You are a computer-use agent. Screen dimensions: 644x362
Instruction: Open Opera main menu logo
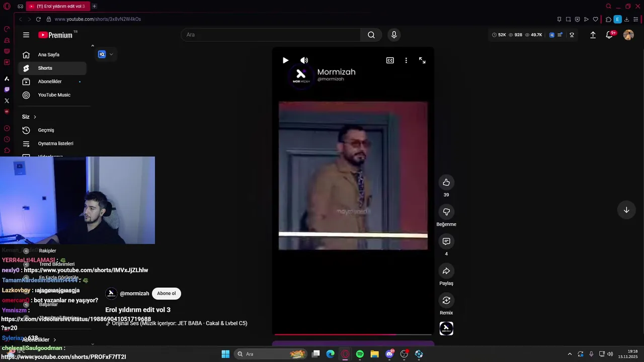[x=7, y=6]
